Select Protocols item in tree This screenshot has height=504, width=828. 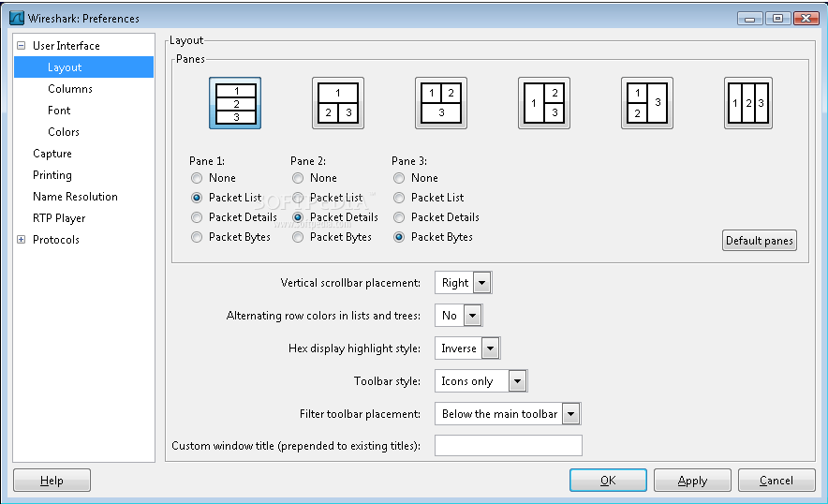pos(56,240)
